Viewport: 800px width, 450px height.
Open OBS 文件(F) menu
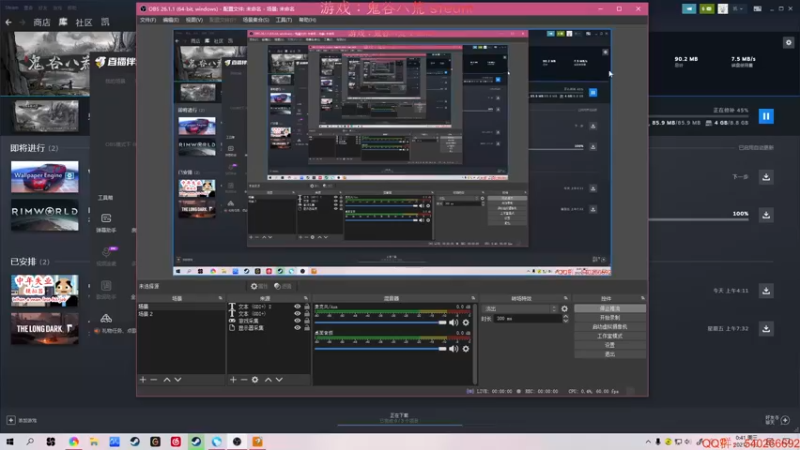coord(148,20)
